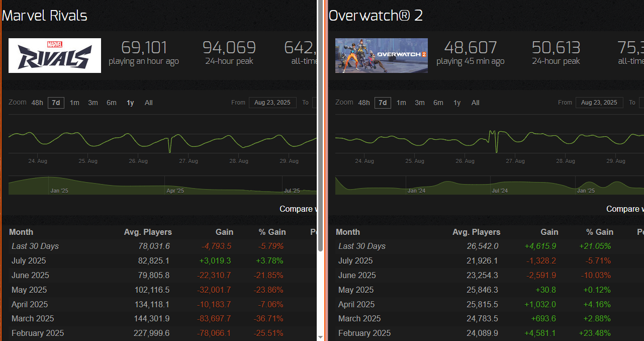
Task: Click Overwatch 2 From date field
Action: 599,103
